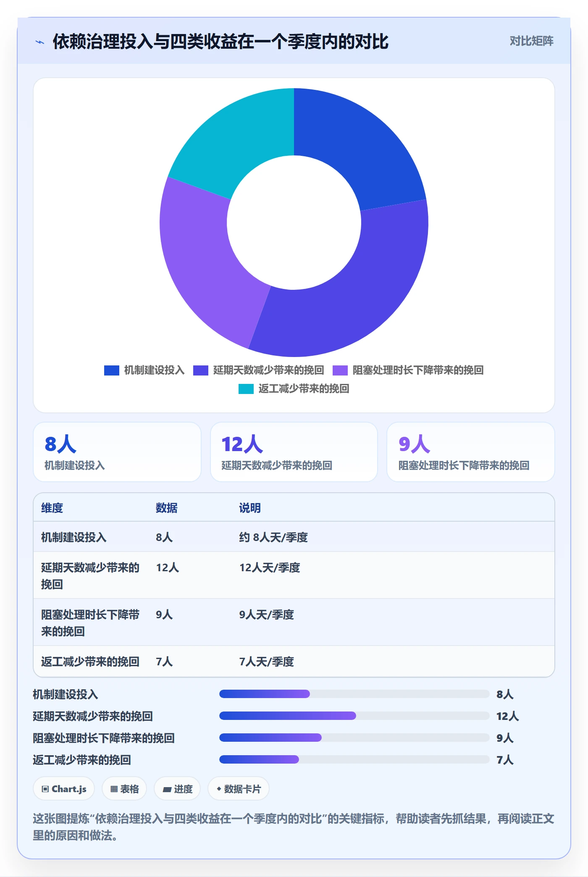Select the 约 8人天/季度 table cell
The width and height of the screenshot is (588, 877).
(273, 537)
